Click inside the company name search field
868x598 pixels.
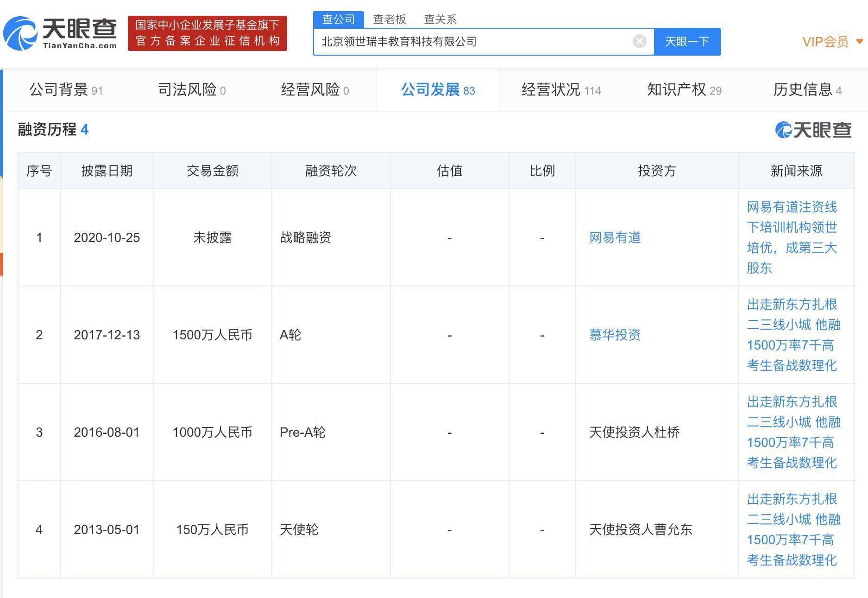point(472,42)
